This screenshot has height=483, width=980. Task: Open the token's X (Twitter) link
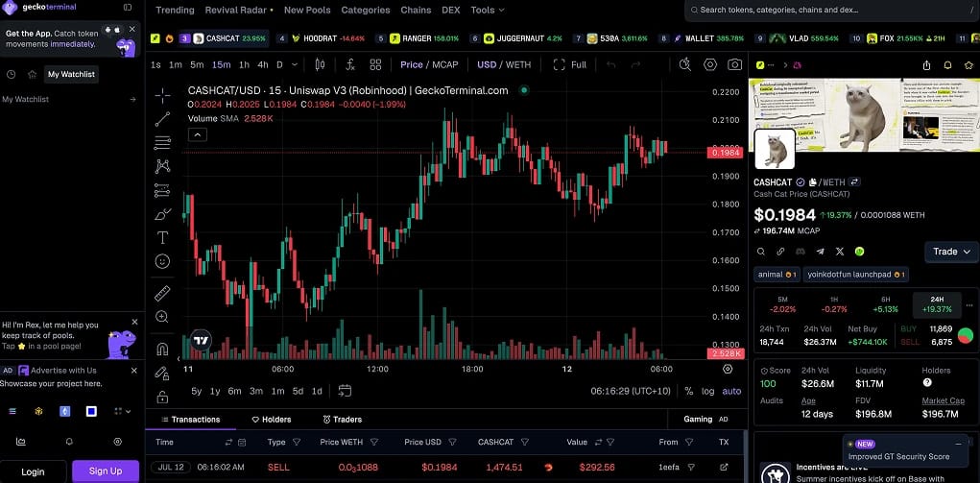[840, 252]
